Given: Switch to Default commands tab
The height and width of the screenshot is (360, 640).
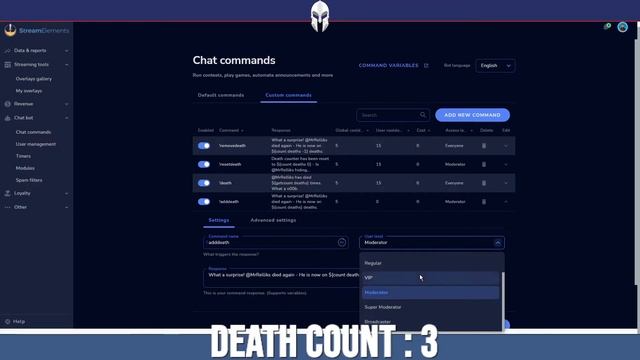Looking at the screenshot, I should click(x=221, y=95).
